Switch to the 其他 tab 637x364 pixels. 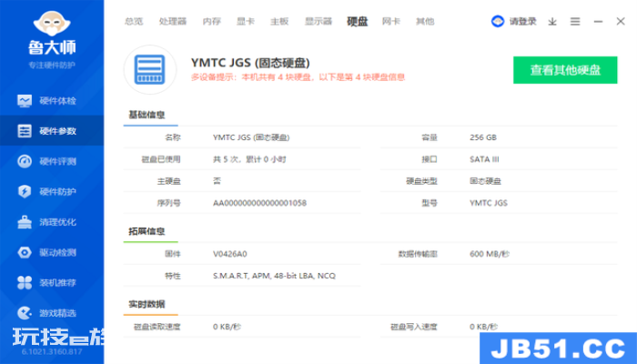tap(425, 21)
